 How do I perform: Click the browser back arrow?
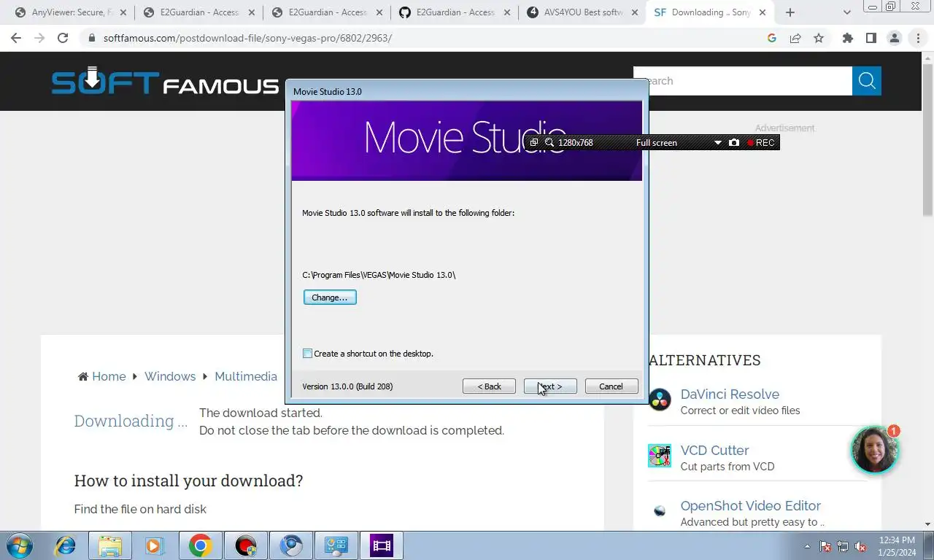pyautogui.click(x=16, y=38)
